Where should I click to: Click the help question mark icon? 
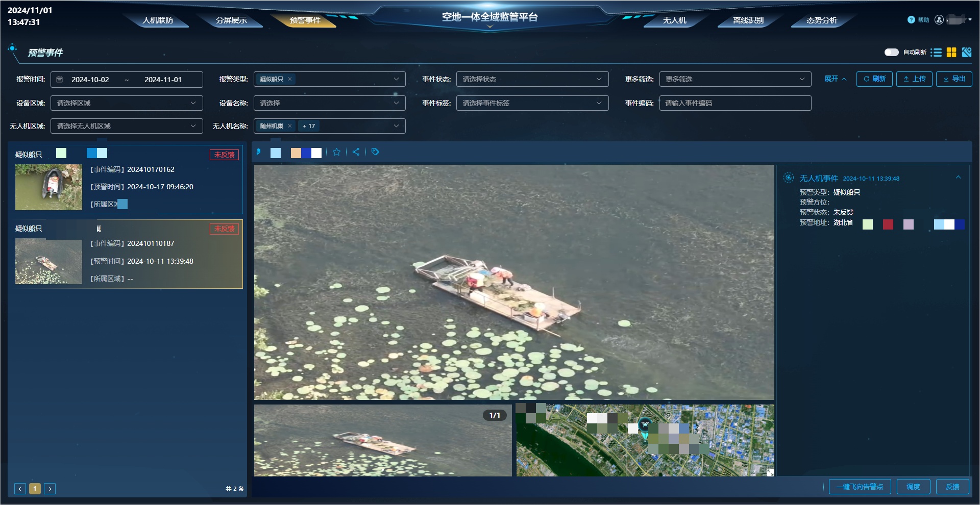[911, 20]
